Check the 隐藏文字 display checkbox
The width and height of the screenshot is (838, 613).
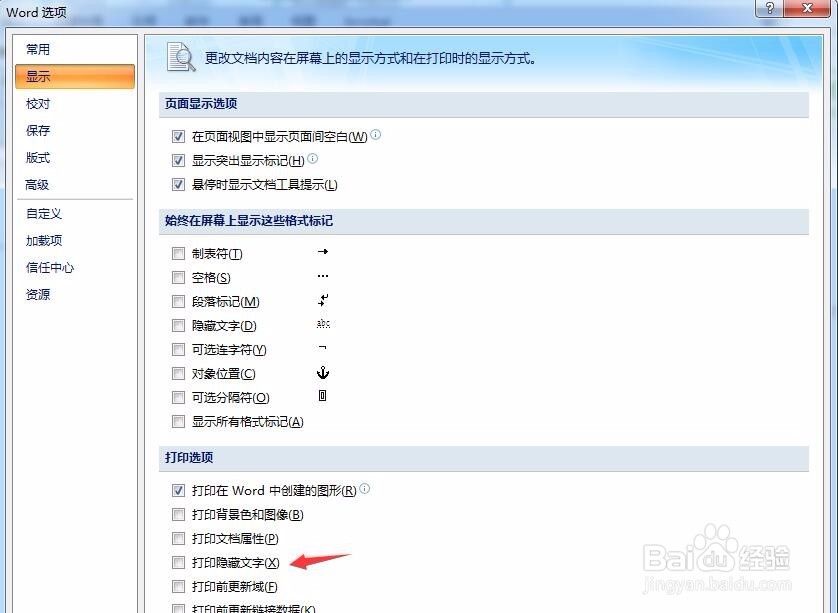coord(179,325)
